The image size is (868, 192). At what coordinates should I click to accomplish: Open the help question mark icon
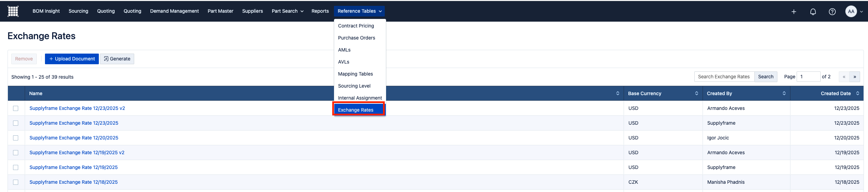pyautogui.click(x=832, y=12)
